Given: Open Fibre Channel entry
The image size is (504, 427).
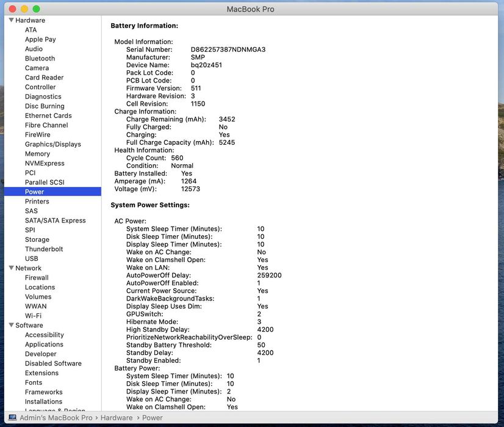Looking at the screenshot, I should point(46,125).
